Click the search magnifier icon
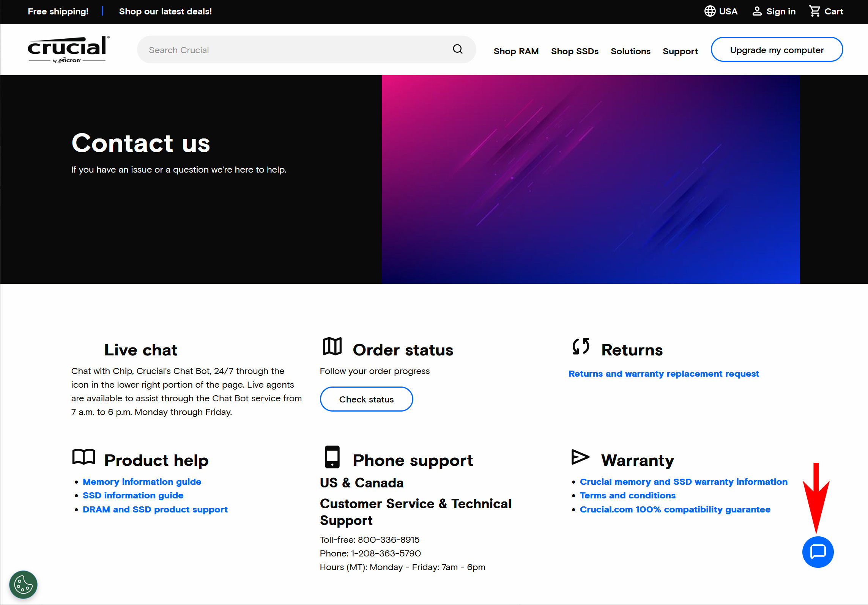This screenshot has width=868, height=605. click(x=457, y=49)
